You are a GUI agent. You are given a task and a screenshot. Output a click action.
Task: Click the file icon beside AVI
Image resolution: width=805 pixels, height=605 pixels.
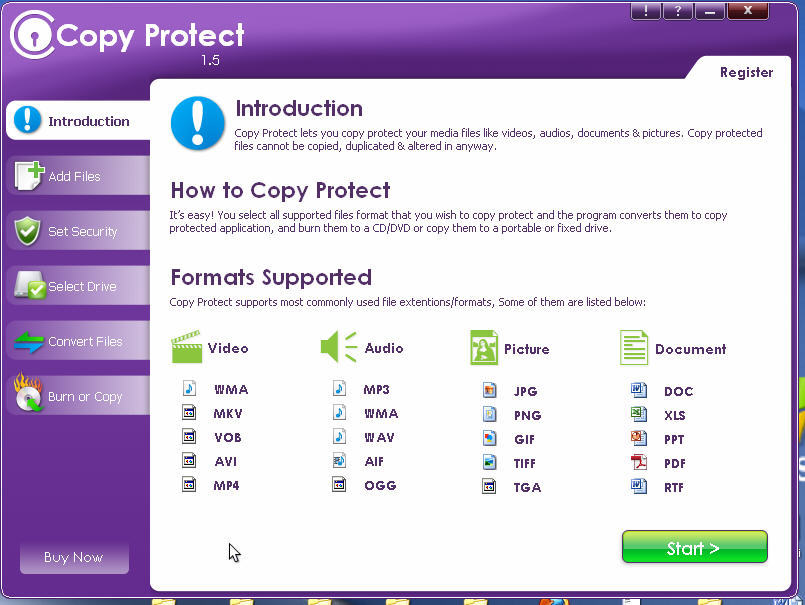pyautogui.click(x=189, y=460)
